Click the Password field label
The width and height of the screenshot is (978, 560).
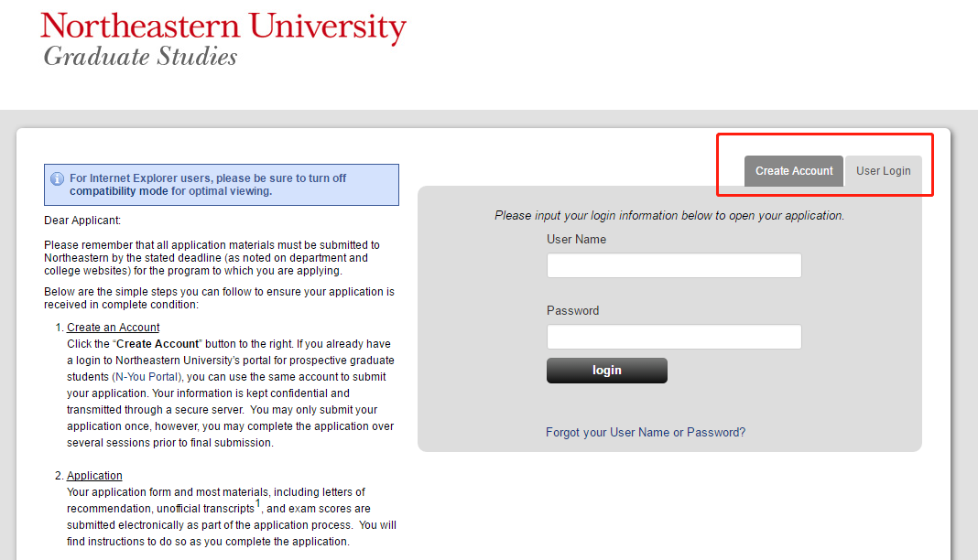click(573, 311)
